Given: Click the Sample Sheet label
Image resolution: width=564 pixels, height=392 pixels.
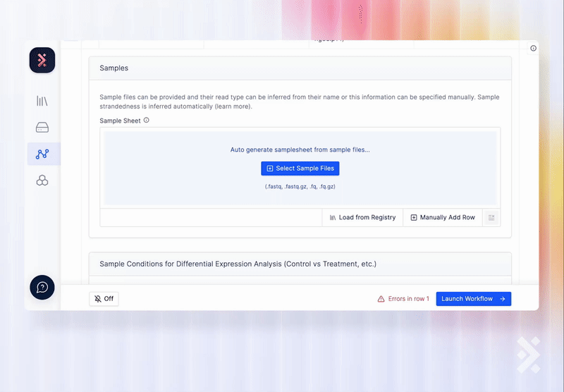Looking at the screenshot, I should [120, 121].
